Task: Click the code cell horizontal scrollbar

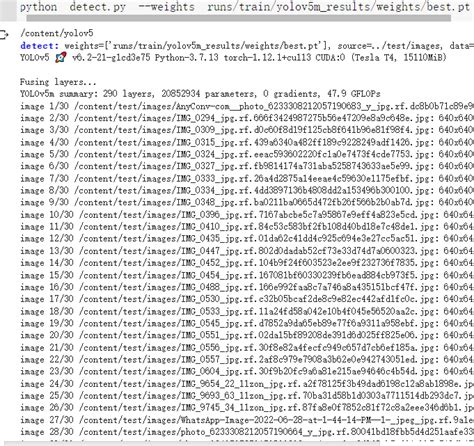Action: tap(239, 18)
